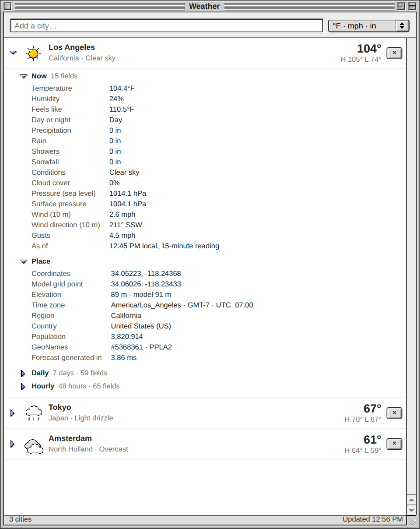420x529 pixels.
Task: Click the window resize grip corner
Action: [x=412, y=521]
